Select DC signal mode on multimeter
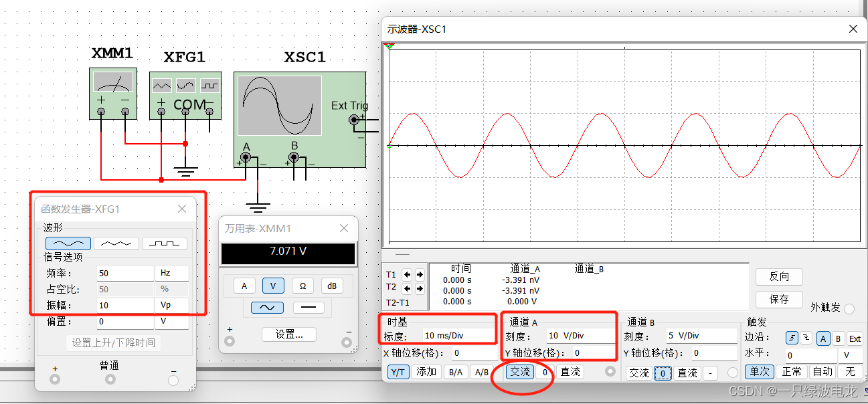868x404 pixels. 309,308
